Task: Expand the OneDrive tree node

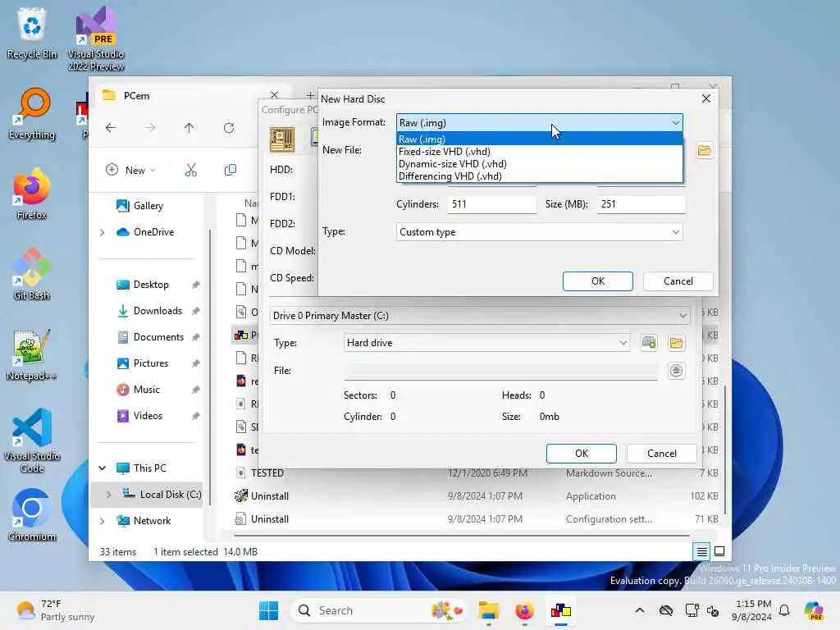Action: pyautogui.click(x=103, y=232)
